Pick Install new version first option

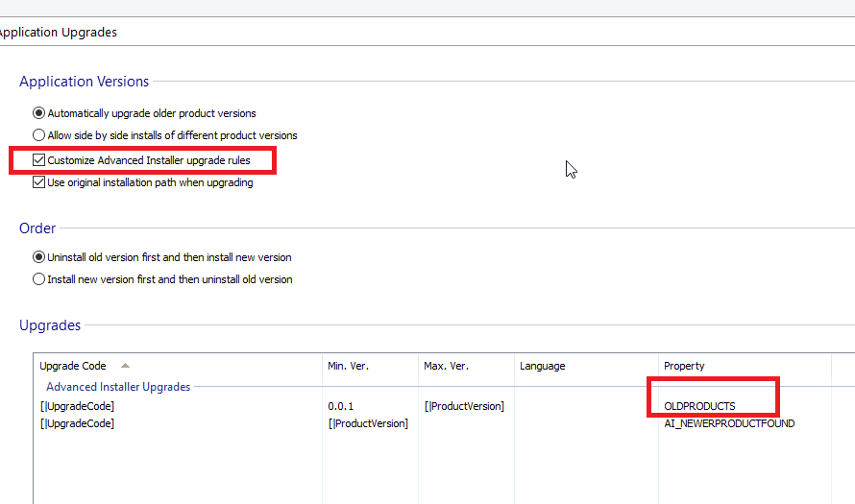[39, 279]
